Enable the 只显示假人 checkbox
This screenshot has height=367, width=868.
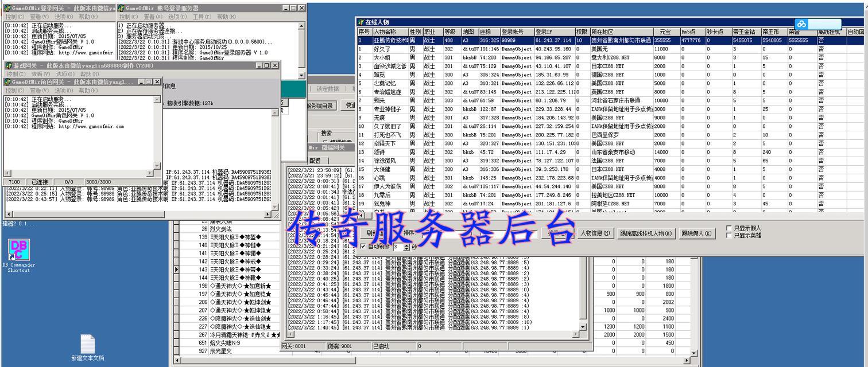(729, 228)
